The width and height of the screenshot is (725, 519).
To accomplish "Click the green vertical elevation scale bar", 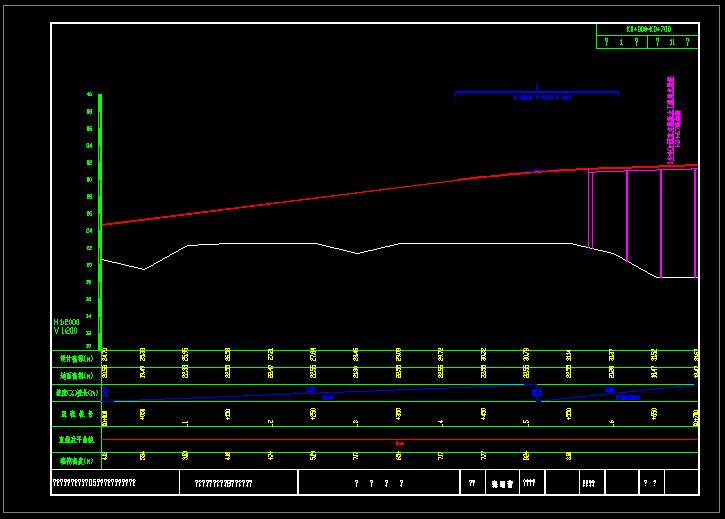I will pos(100,220).
